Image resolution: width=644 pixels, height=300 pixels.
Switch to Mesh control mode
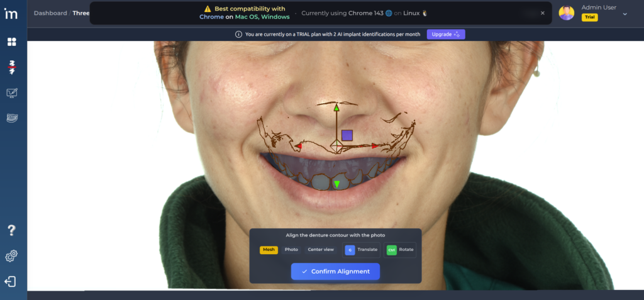269,250
